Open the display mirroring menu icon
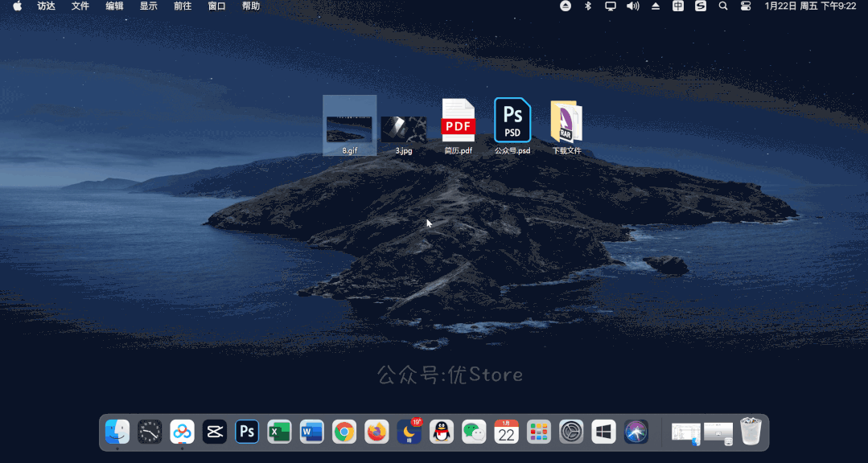868x463 pixels. 611,6
